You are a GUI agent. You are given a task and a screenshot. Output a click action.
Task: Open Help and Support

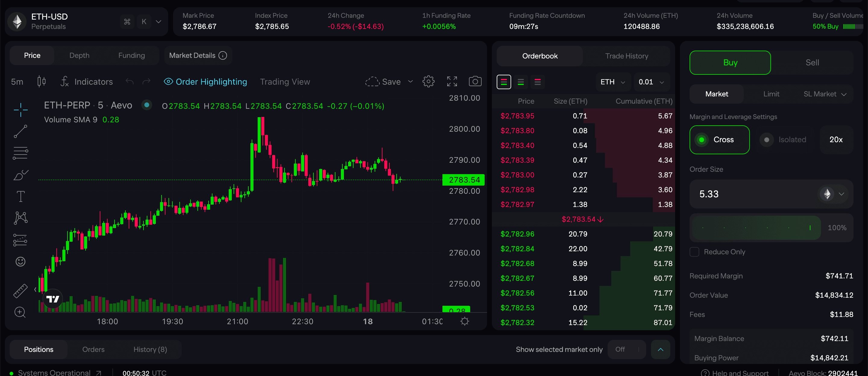[735, 373]
